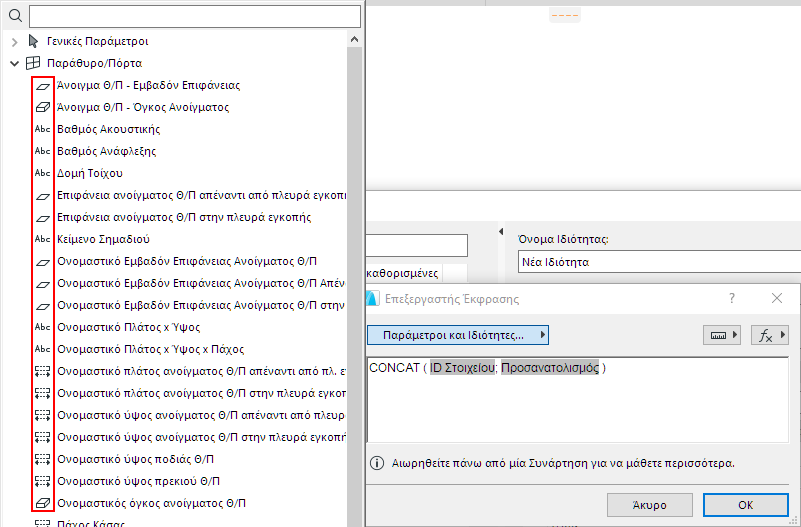Click Abc icon of Ονομαστικό Πλάτος x Ύψος x Πάχος
This screenshot has width=801, height=527.
click(x=42, y=349)
